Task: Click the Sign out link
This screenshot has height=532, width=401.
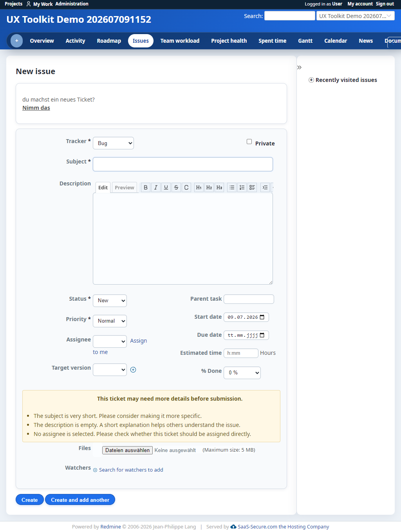Action: pyautogui.click(x=385, y=4)
